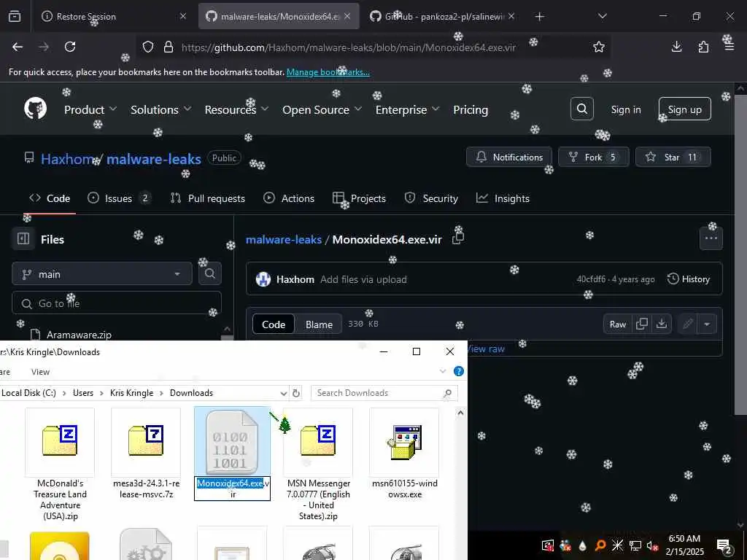747x560 pixels.
Task: Switch to the pankoza2-pl/salinewin tab
Action: point(443,16)
